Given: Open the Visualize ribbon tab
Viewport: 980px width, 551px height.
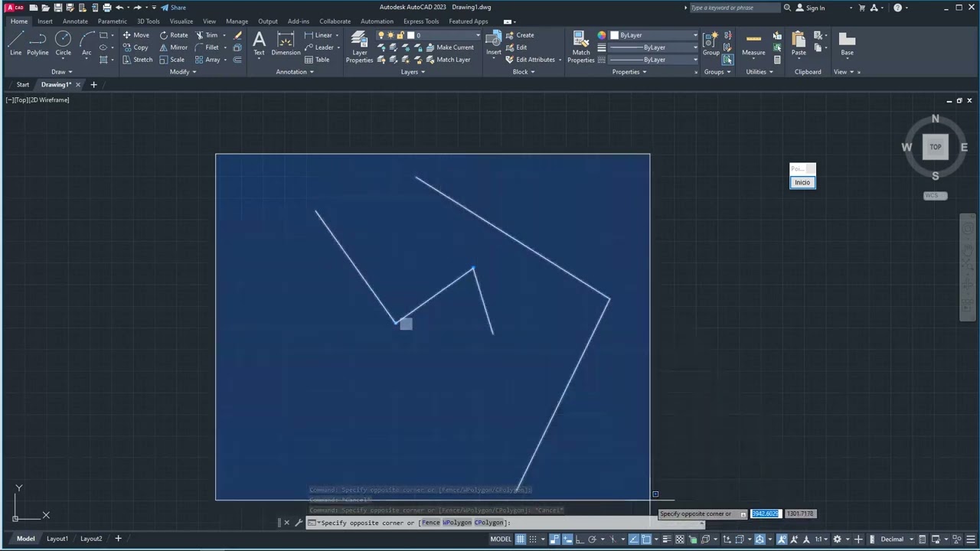Looking at the screenshot, I should (181, 21).
